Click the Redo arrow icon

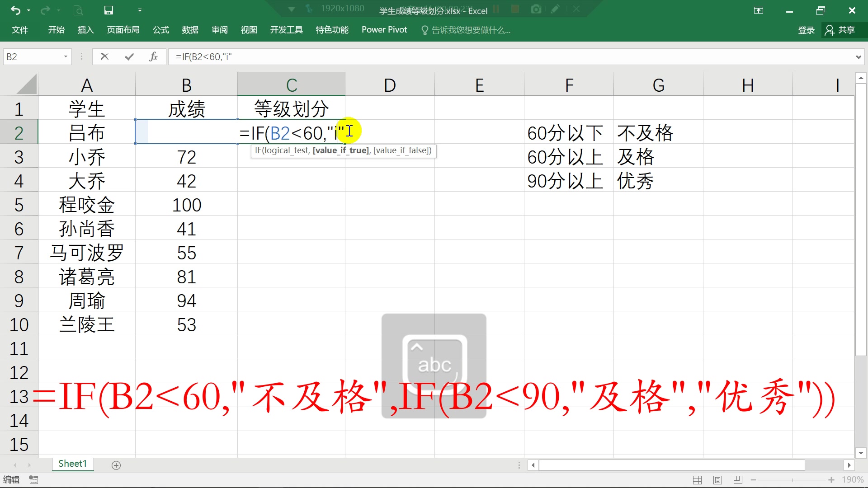(45, 10)
